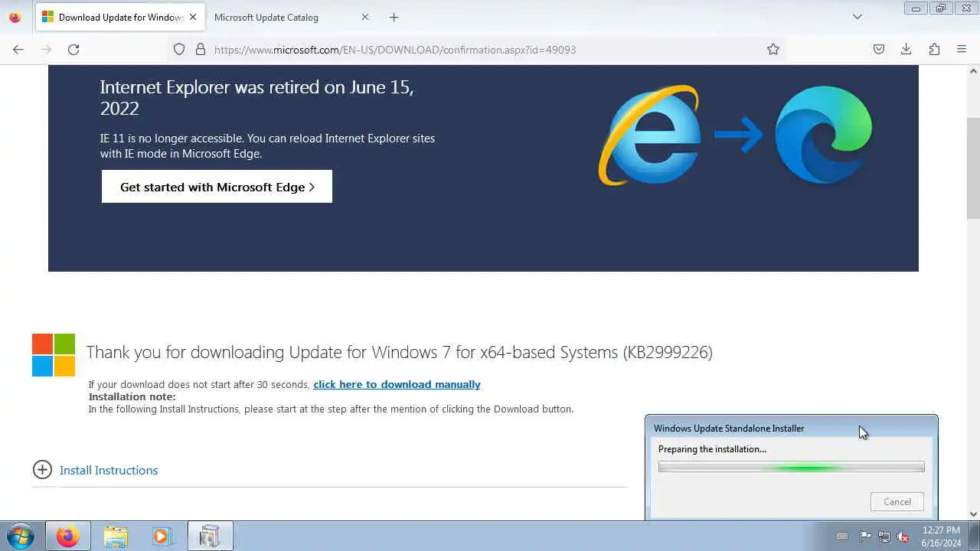Click the installer progress bar
The height and width of the screenshot is (551, 980).
click(791, 467)
